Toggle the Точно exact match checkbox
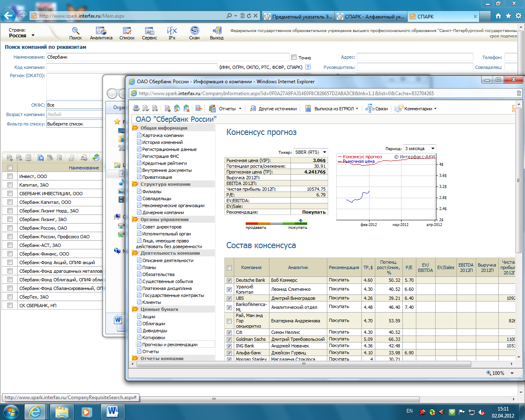Screen dimensions: 525x420 click(x=294, y=57)
